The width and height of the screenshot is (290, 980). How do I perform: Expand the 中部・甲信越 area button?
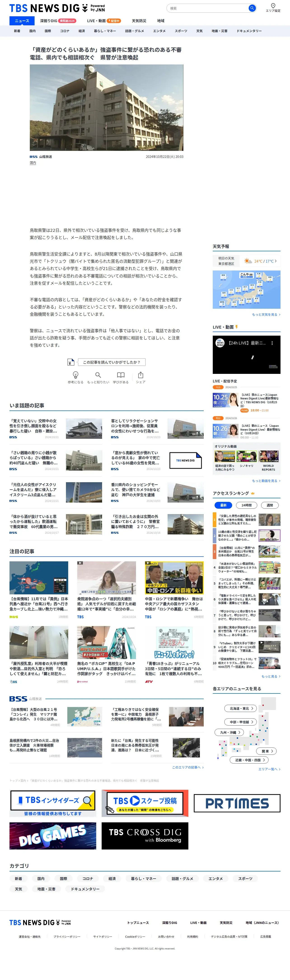[x=241, y=722]
